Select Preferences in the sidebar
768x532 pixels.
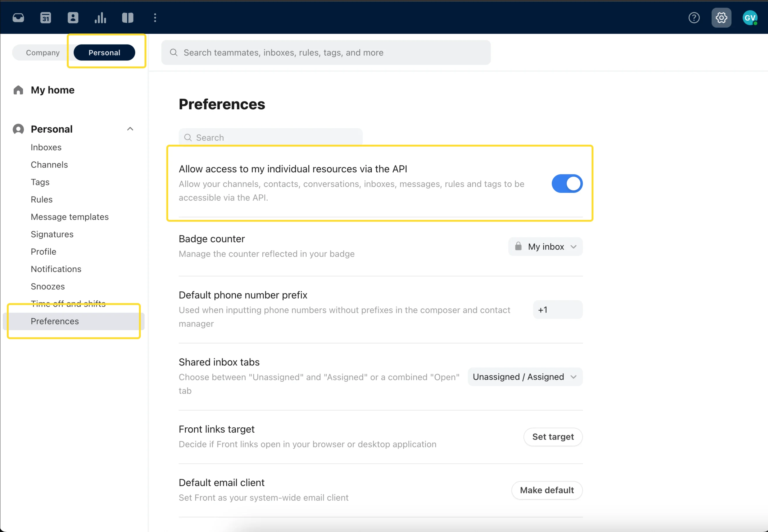73,321
